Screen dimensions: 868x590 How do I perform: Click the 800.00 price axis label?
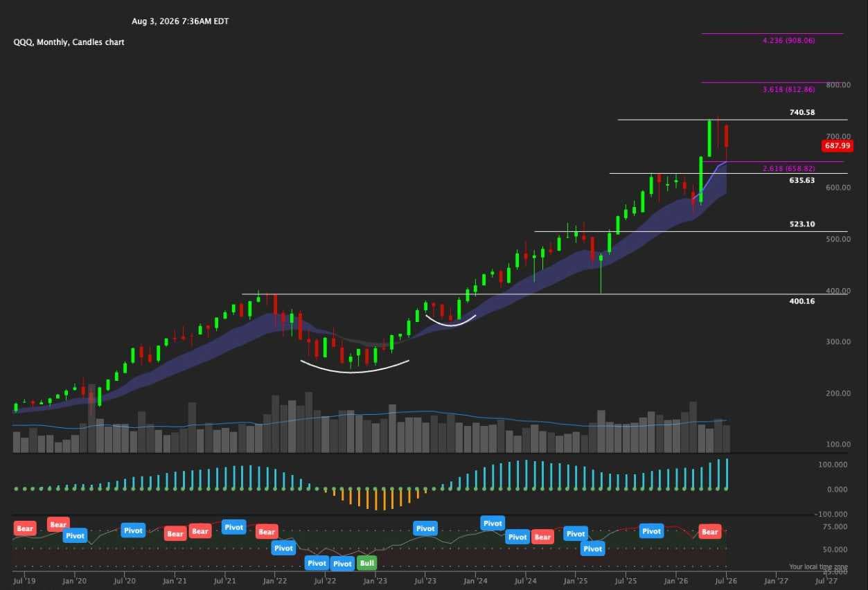(838, 84)
